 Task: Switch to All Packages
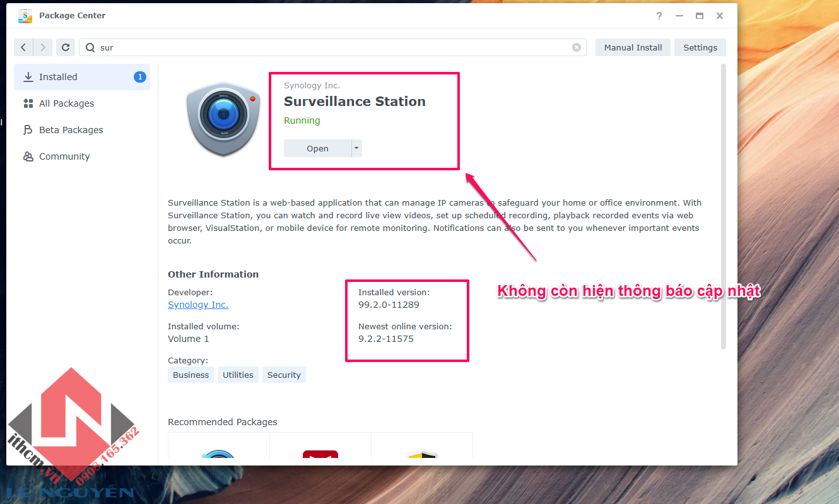pos(82,103)
